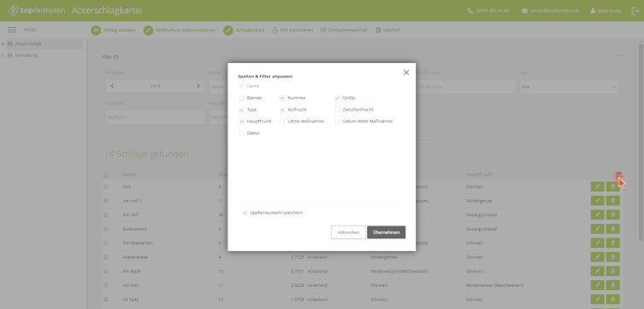The height and width of the screenshot is (309, 644).
Task: Click the Größe in ha filter input
Action: [x=465, y=87]
